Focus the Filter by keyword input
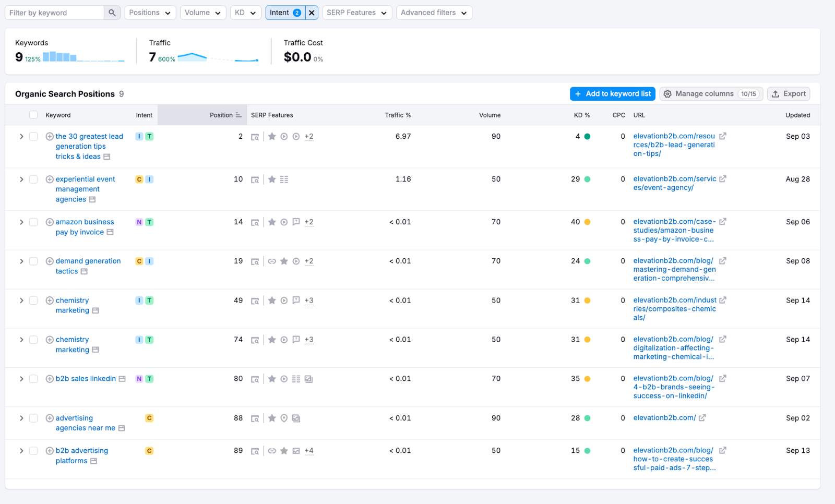 click(55, 13)
